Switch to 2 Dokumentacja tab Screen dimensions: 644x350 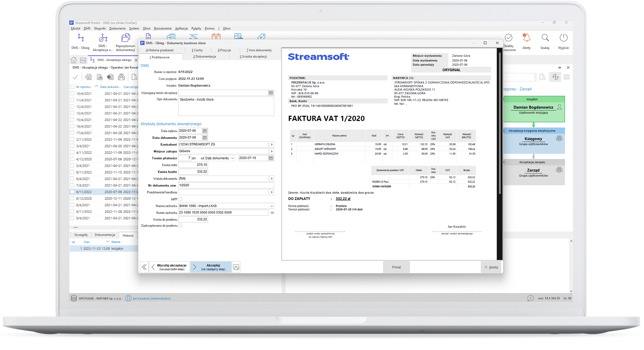point(205,56)
